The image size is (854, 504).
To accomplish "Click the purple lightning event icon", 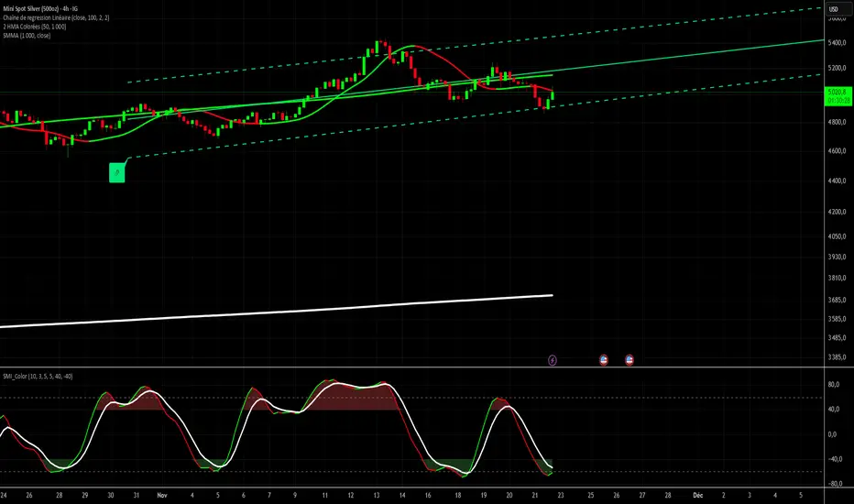I will click(553, 360).
